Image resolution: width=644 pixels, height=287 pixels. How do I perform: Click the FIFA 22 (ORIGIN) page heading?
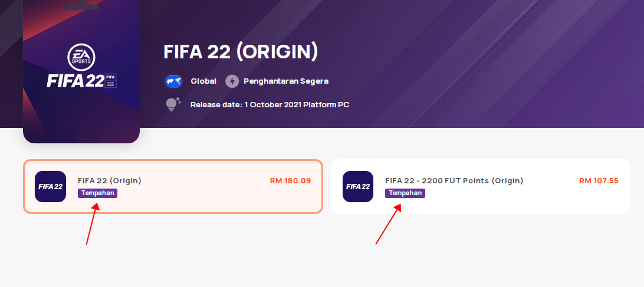point(241,52)
